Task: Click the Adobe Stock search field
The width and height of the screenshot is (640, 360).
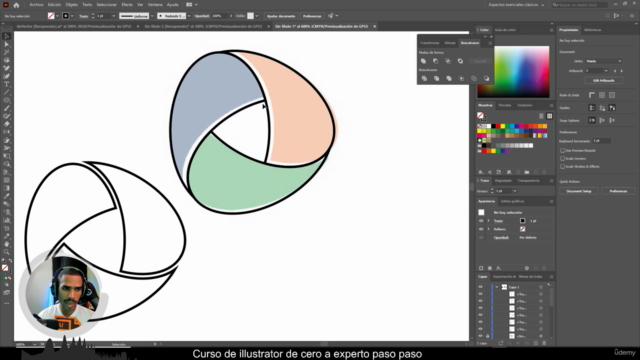Action: (x=580, y=5)
